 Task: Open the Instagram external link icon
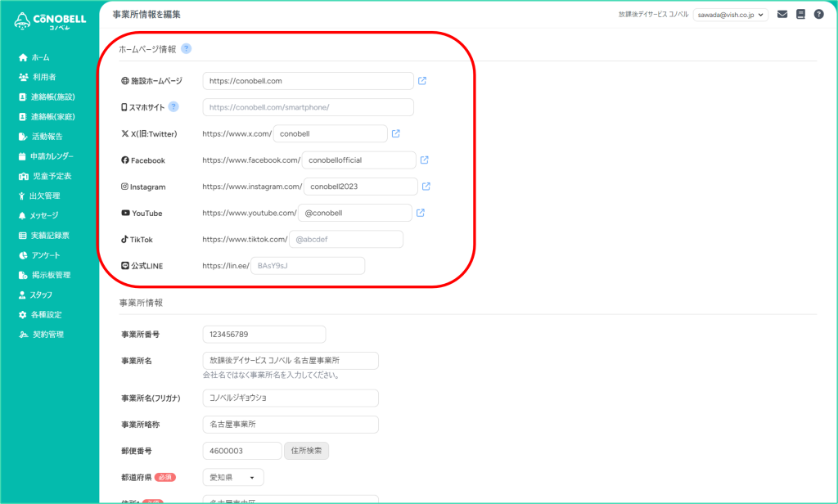point(426,187)
